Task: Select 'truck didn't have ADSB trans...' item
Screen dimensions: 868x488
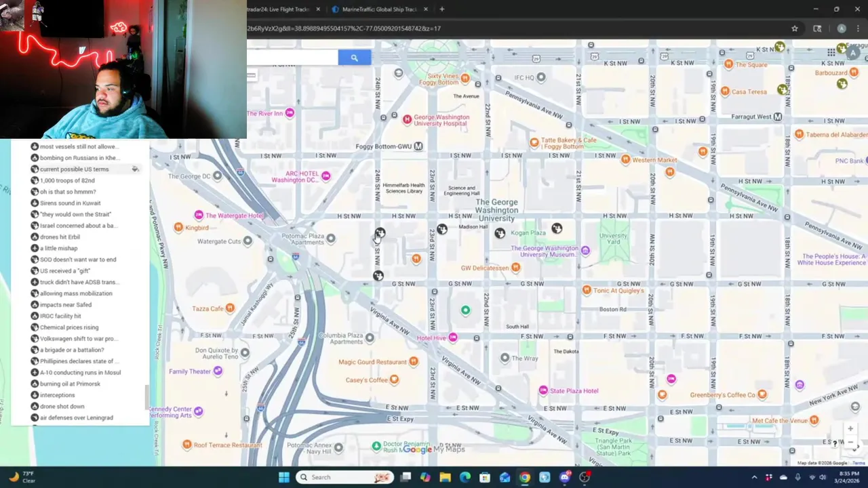Action: pos(78,282)
